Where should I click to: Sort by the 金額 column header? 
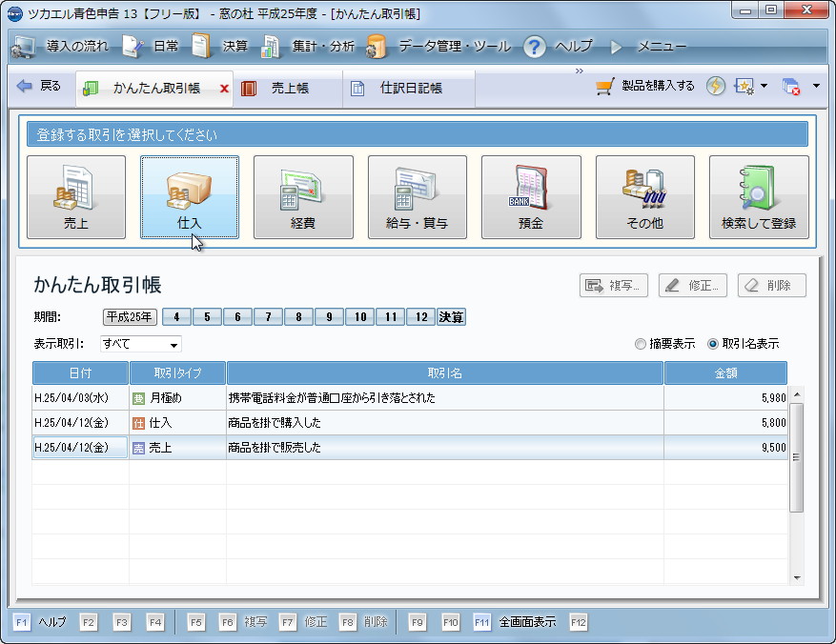(x=725, y=372)
